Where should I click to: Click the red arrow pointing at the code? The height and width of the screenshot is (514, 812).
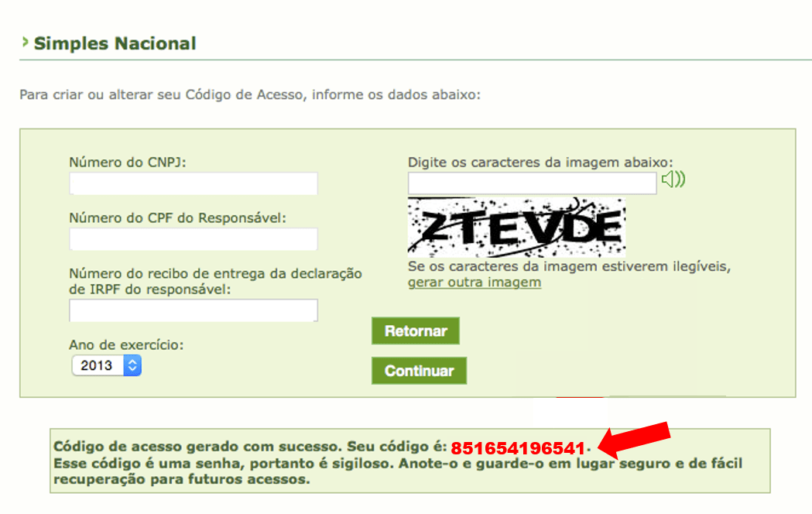pos(634,439)
